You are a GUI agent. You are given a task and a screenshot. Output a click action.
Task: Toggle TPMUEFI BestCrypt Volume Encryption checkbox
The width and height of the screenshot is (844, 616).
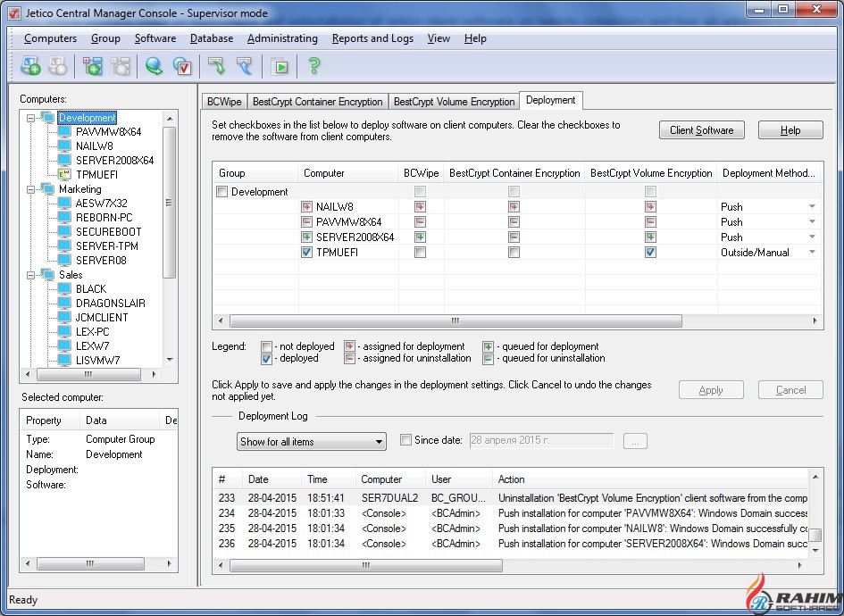click(x=650, y=253)
